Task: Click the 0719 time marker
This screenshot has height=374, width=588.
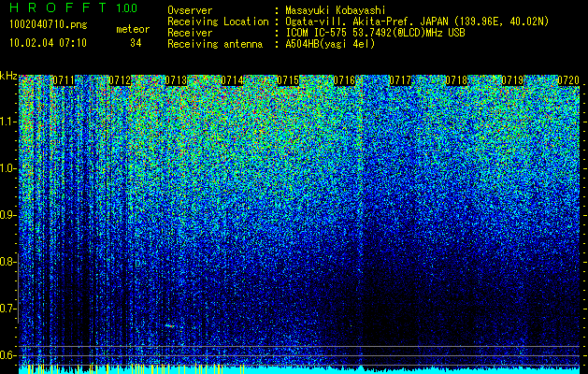Action: (512, 80)
